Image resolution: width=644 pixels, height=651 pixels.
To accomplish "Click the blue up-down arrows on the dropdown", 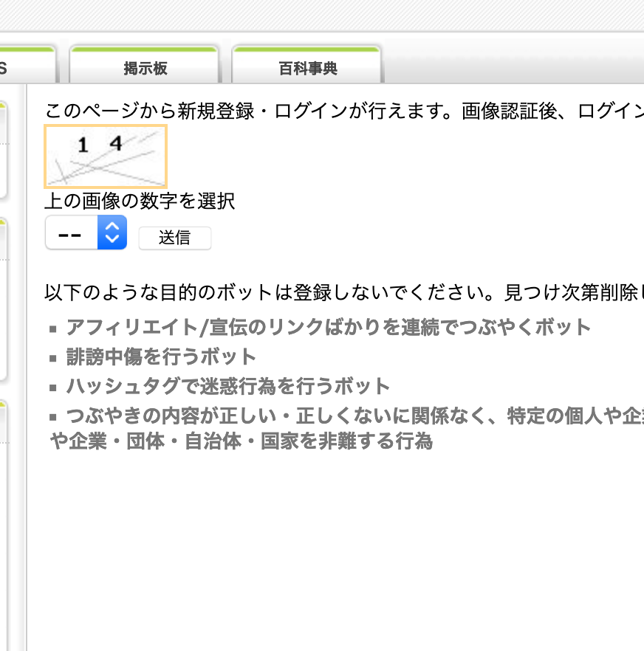I will pos(112,233).
